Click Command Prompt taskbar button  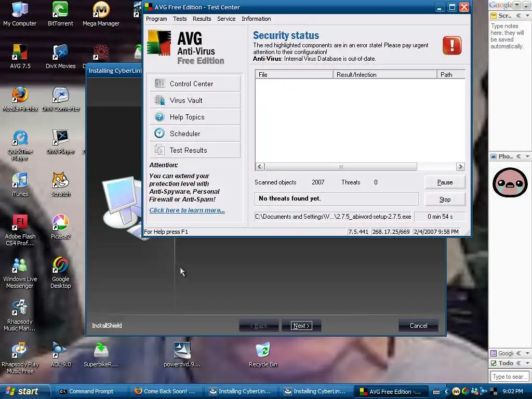pos(90,392)
